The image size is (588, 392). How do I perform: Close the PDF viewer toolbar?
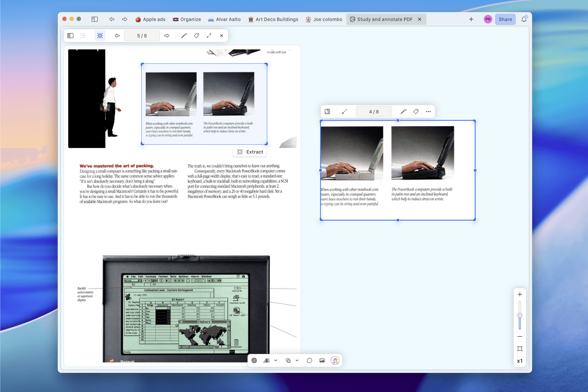(221, 36)
